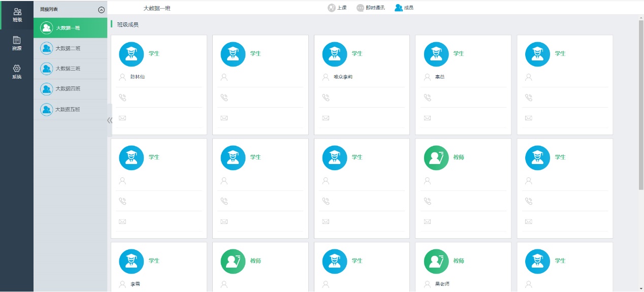Click the 学生 label on 李总's card
The image size is (644, 292).
pos(459,53)
